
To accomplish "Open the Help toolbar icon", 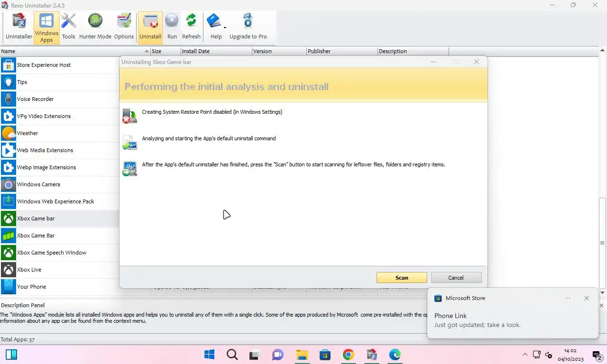I will click(215, 27).
